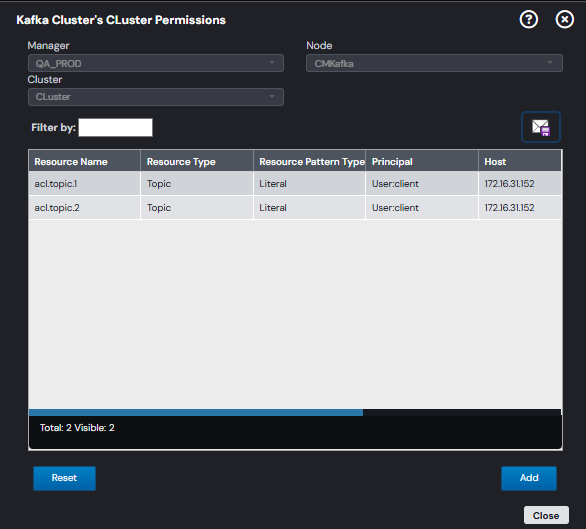Image resolution: width=586 pixels, height=529 pixels.
Task: Click the Add button
Action: pos(529,478)
